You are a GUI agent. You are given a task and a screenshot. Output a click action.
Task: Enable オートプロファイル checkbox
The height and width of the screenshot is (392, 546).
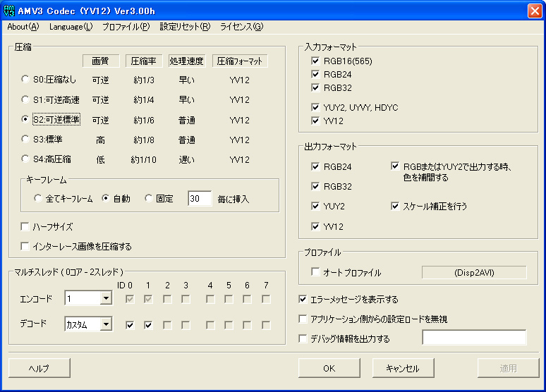[x=315, y=271]
